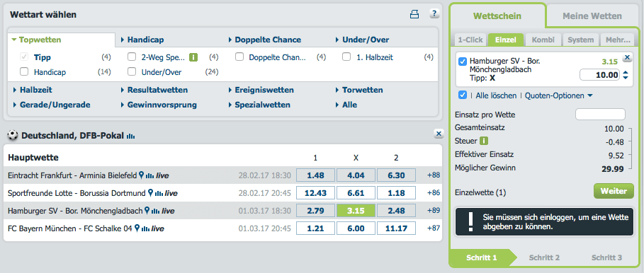The height and width of the screenshot is (273, 644).
Task: Click statistics bars for Hamburger SV match
Action: coord(155,211)
